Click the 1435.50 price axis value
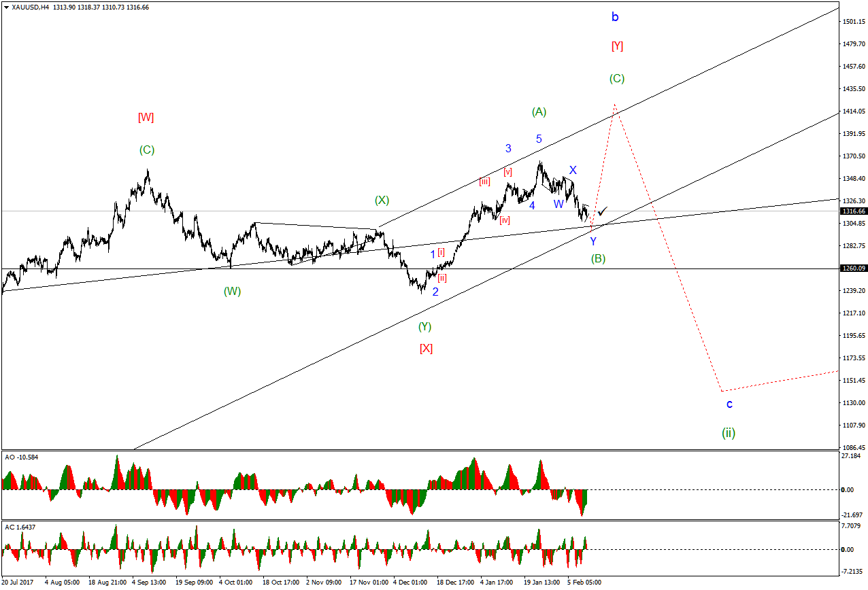Screen dimensions: 868x590 [853, 89]
